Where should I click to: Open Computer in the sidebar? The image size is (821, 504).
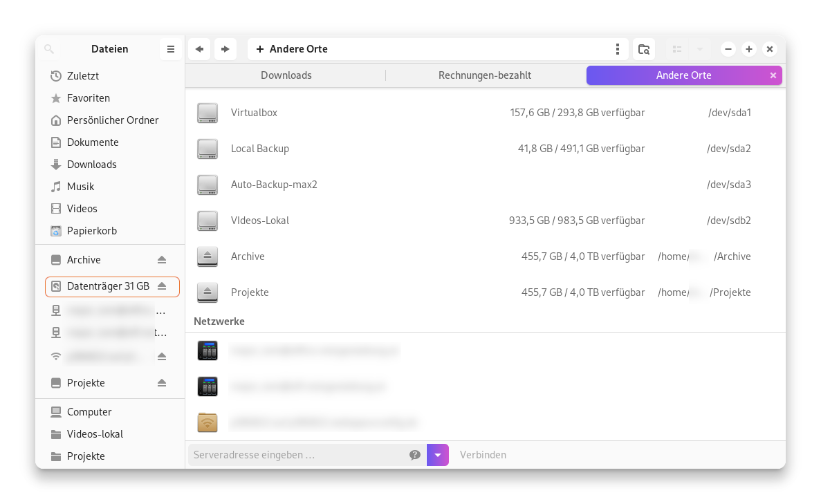tap(110, 412)
